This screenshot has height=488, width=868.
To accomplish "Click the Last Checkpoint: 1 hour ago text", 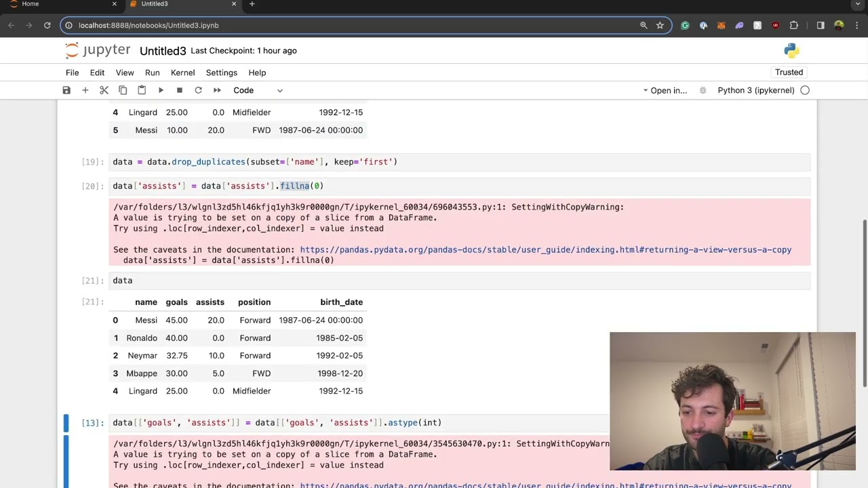I will [243, 51].
